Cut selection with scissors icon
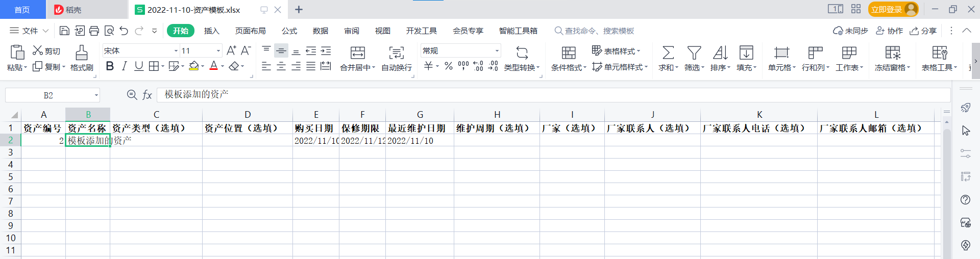 click(37, 50)
